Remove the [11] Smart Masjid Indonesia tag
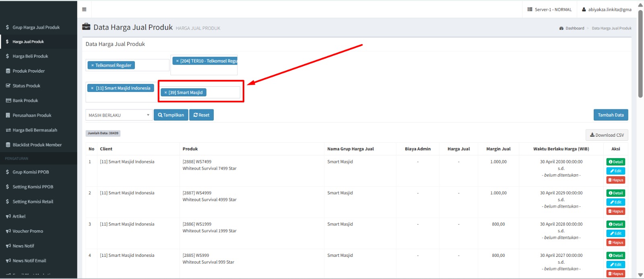Viewport: 644px width, 279px height. pos(92,88)
